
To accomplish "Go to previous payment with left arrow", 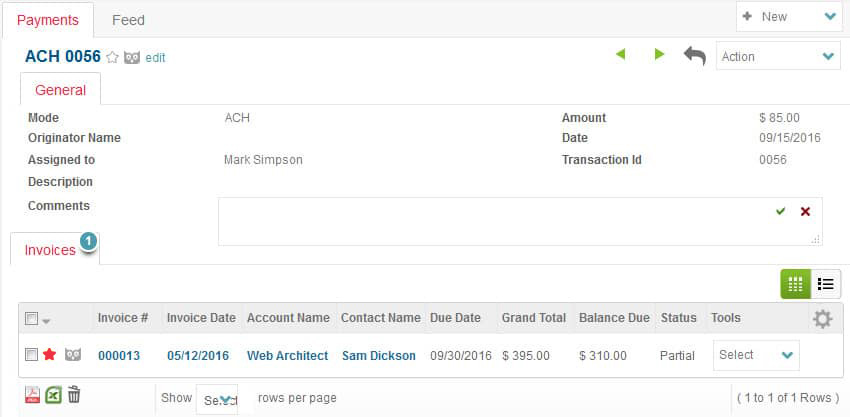I will (621, 54).
